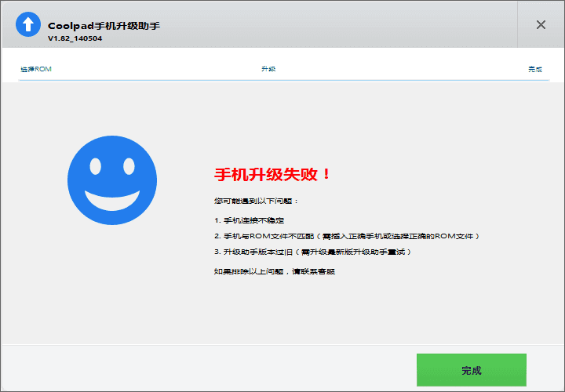
Task: Click the line about 升级助手版本过旧
Action: (x=312, y=252)
